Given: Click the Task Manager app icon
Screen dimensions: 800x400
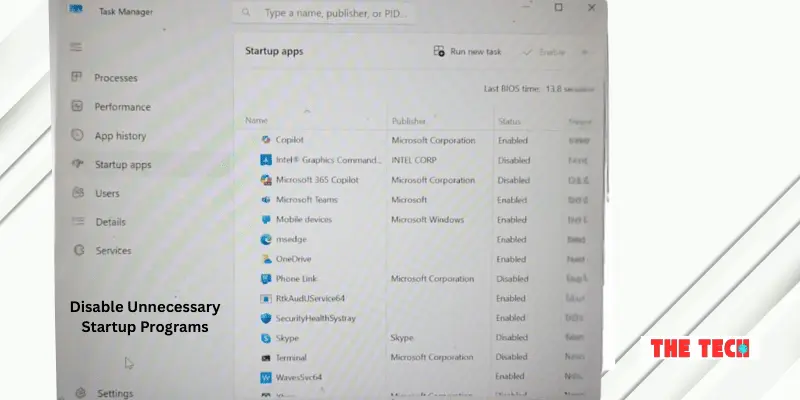Looking at the screenshot, I should [76, 9].
